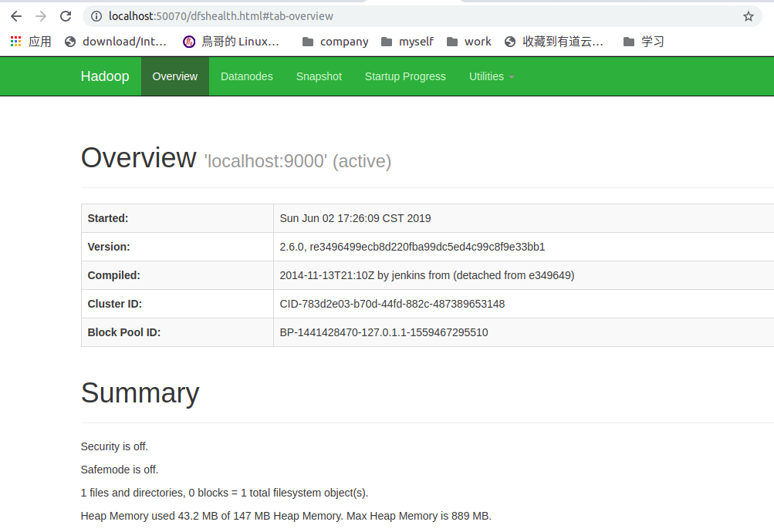This screenshot has height=532, width=774.
Task: Click 'Security is off.' text
Action: tap(114, 446)
